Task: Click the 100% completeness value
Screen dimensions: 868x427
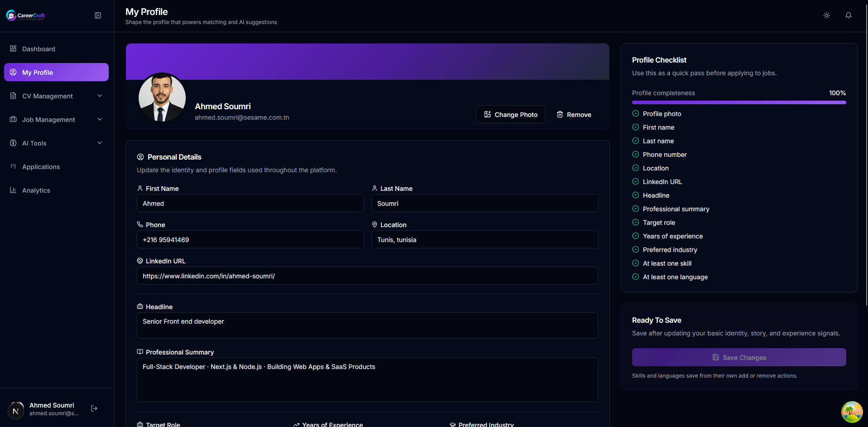Action: [x=837, y=93]
